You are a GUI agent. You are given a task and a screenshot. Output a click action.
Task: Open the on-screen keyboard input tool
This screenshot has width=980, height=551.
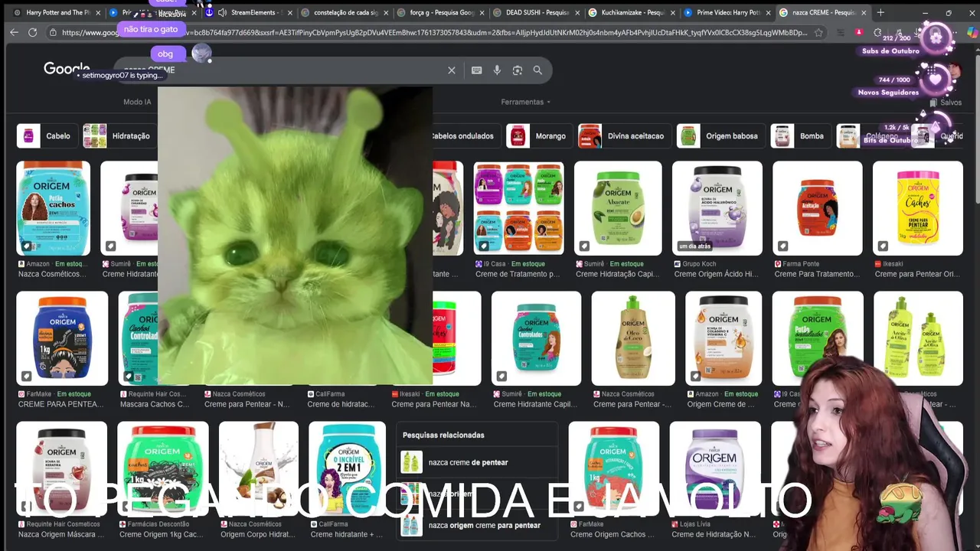point(476,70)
